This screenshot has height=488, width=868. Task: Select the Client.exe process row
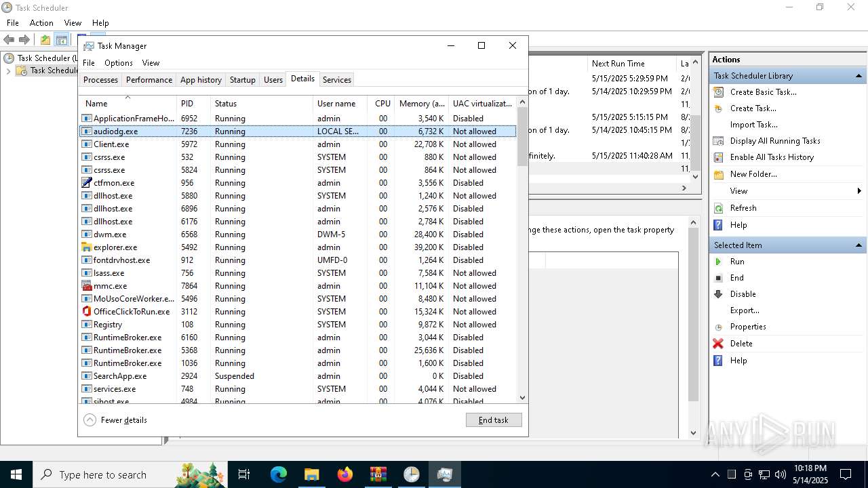coord(297,144)
